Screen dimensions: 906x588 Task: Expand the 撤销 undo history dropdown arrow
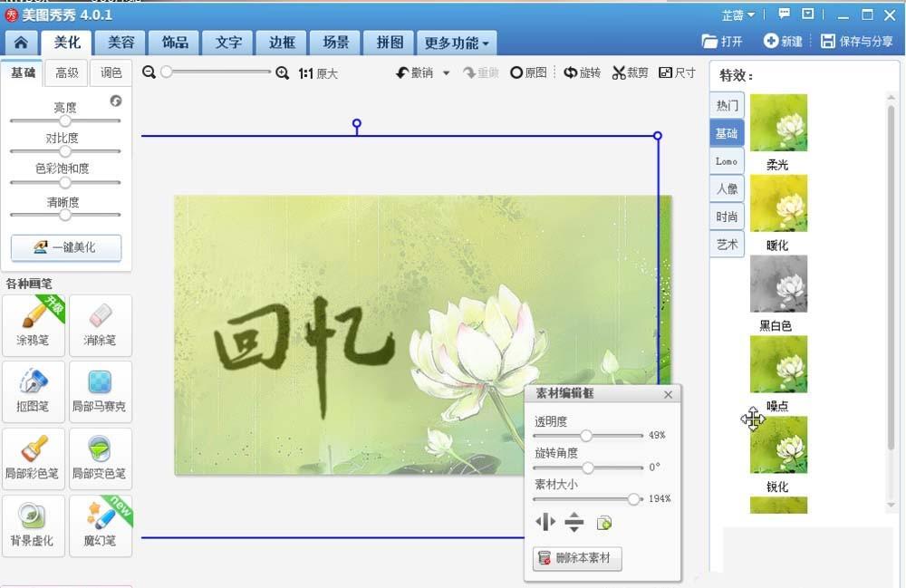point(444,72)
